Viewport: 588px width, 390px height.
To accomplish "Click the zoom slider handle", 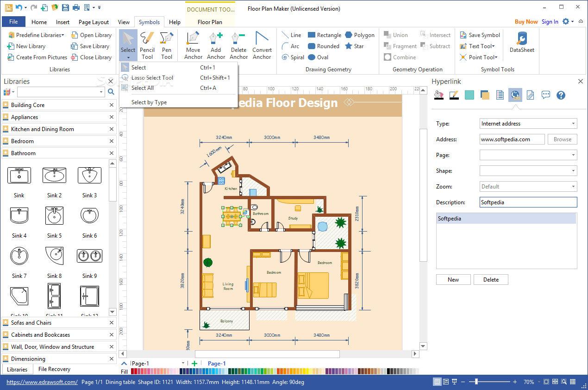I will 476,382.
